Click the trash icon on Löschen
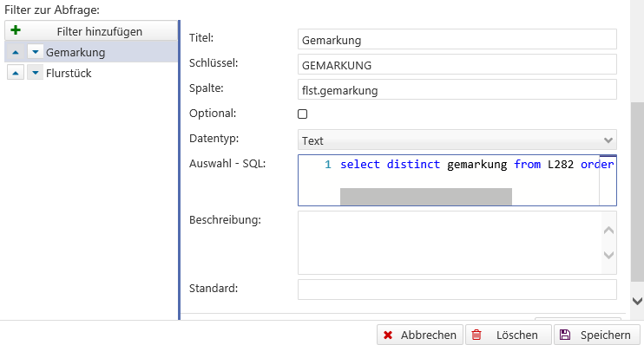 pyautogui.click(x=476, y=335)
